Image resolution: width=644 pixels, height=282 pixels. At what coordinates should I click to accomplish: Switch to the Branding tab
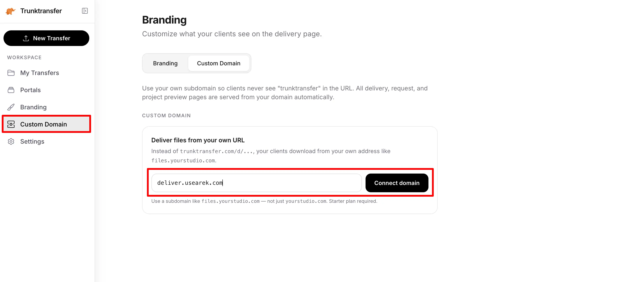(165, 63)
